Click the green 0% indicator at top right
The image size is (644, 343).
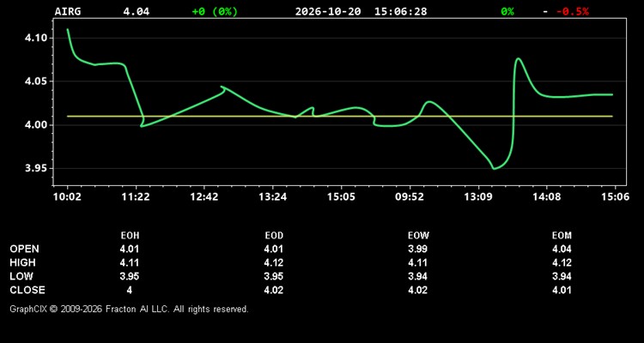pos(507,11)
